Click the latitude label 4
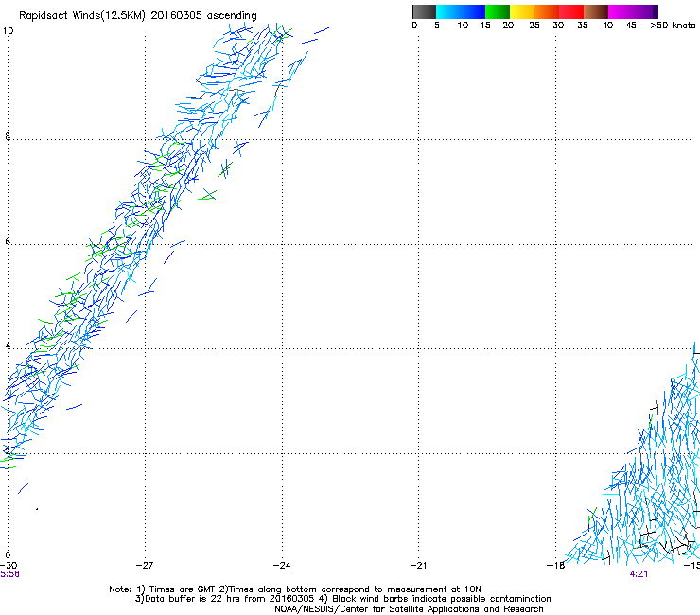The image size is (700, 615). coord(8,346)
